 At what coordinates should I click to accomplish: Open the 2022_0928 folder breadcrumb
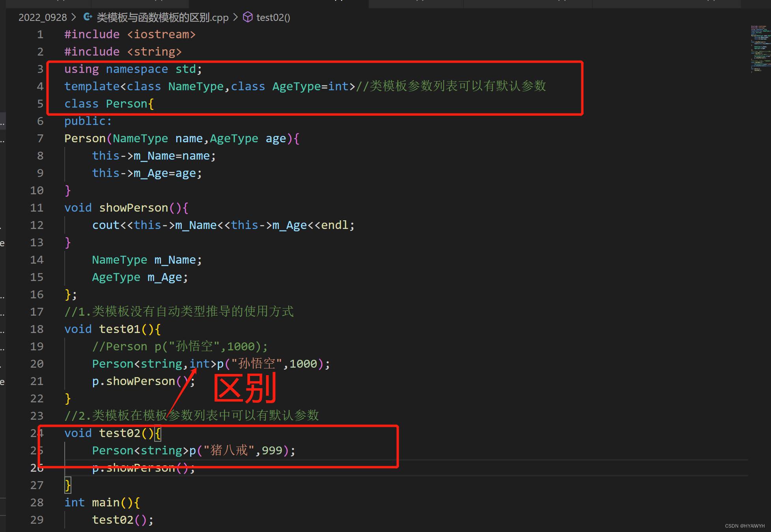point(43,17)
